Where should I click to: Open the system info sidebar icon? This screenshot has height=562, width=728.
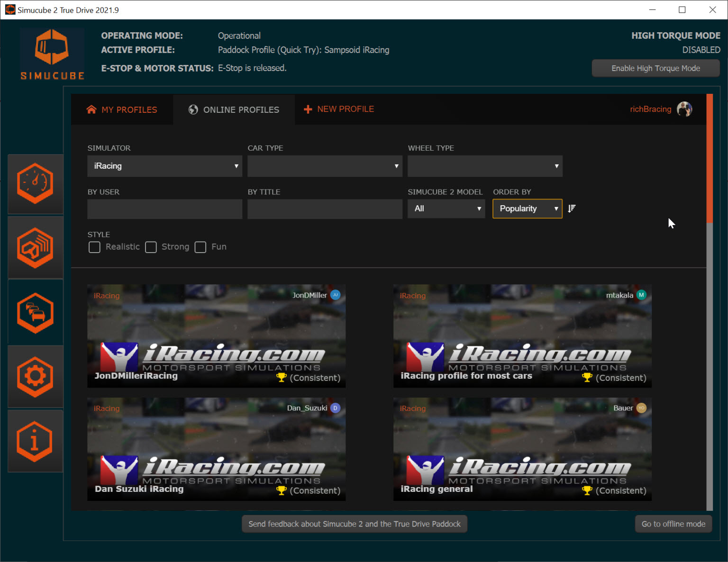(x=35, y=441)
